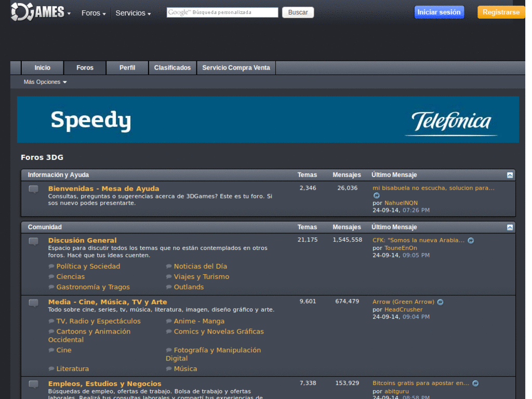Collapse the Información y Ayuda category
The height and width of the screenshot is (399, 532).
(x=510, y=175)
